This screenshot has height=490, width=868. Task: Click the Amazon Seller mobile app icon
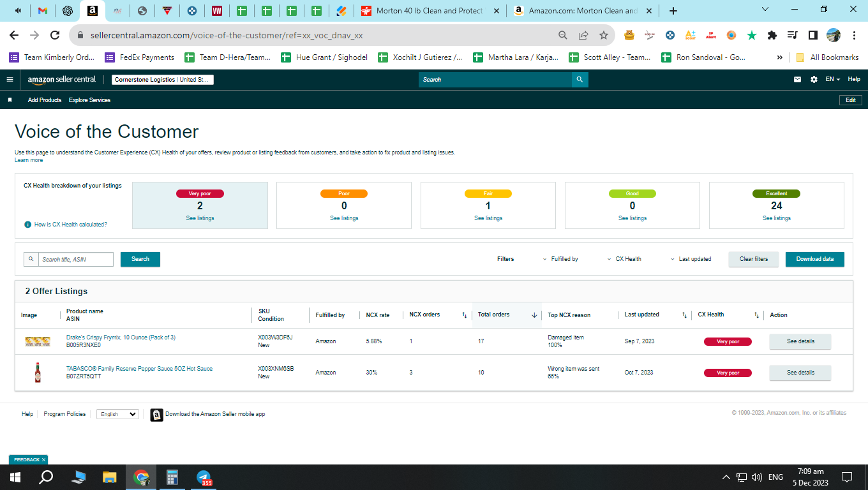tap(156, 415)
